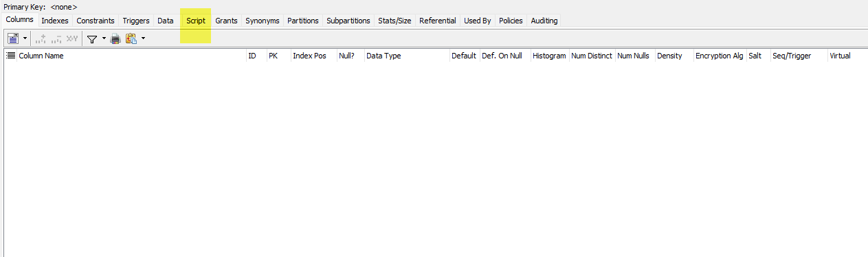Select the Constraints tab
The height and width of the screenshot is (257, 868).
tap(96, 21)
